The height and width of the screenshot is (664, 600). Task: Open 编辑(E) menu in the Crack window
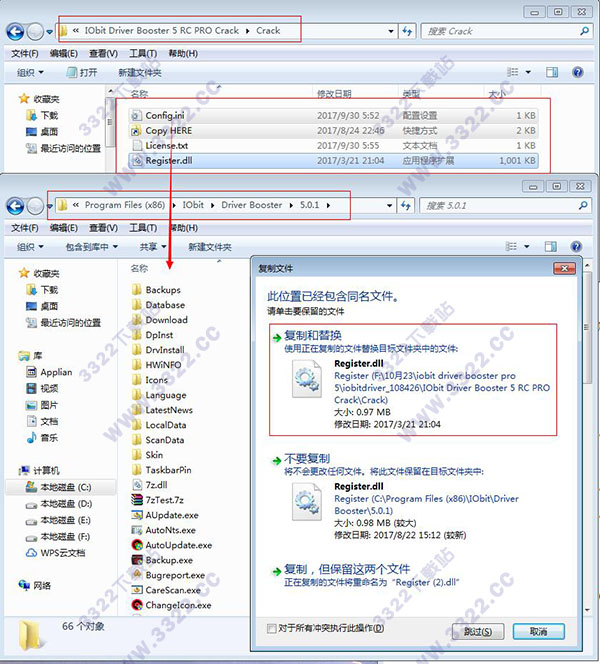pos(64,54)
